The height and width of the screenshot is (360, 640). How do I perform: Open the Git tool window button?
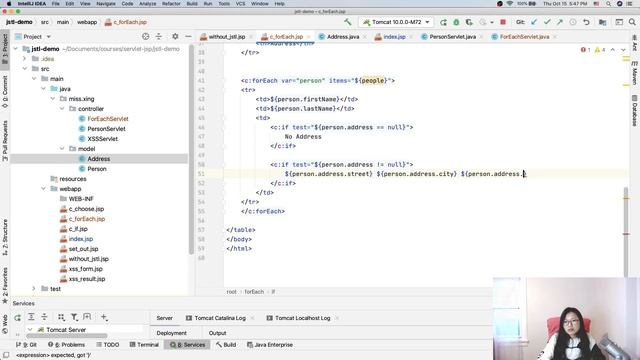pyautogui.click(x=26, y=345)
